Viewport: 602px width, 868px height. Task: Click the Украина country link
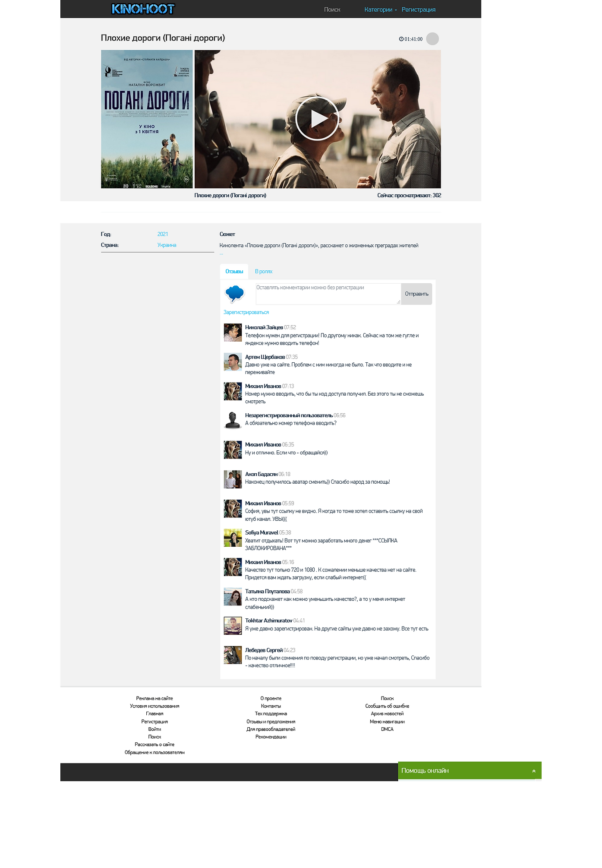click(167, 245)
